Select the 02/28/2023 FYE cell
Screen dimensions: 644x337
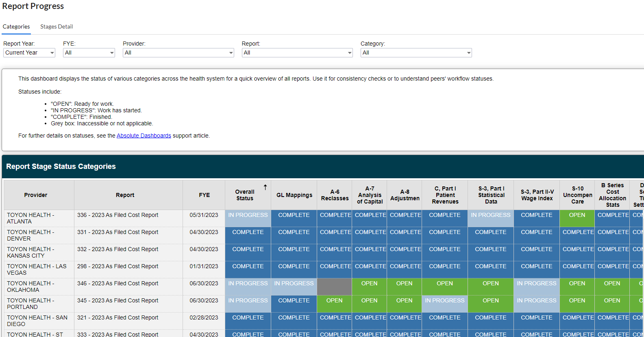[204, 321]
